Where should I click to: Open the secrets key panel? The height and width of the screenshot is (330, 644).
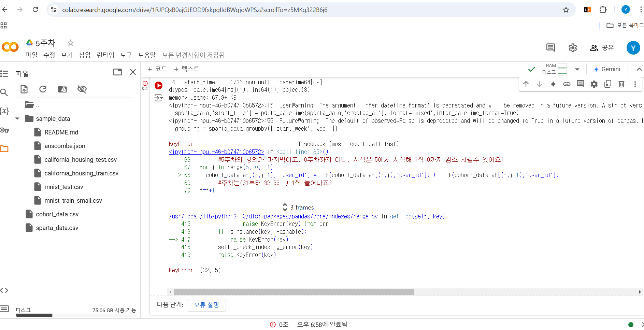click(x=4, y=130)
